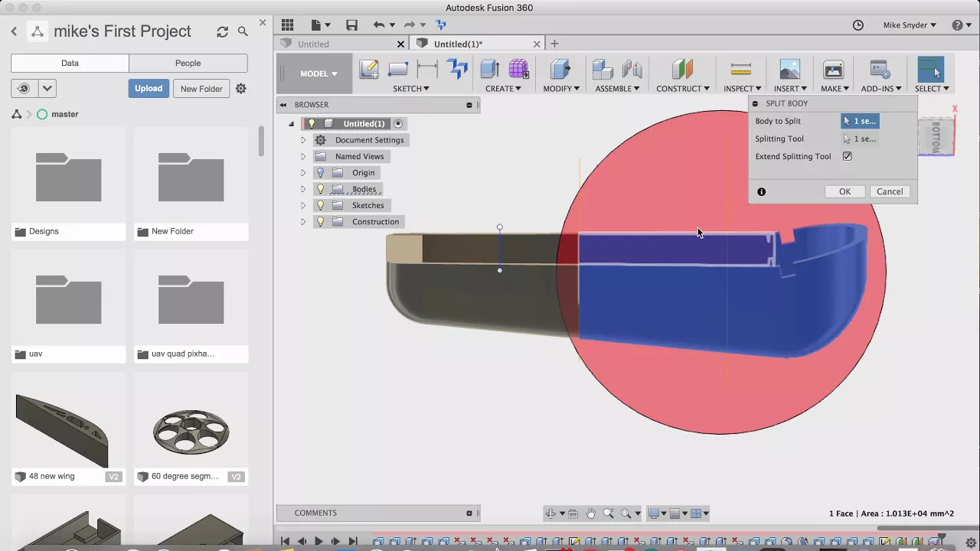This screenshot has width=980, height=551.
Task: Expand the Bodies folder in browser
Action: click(303, 189)
